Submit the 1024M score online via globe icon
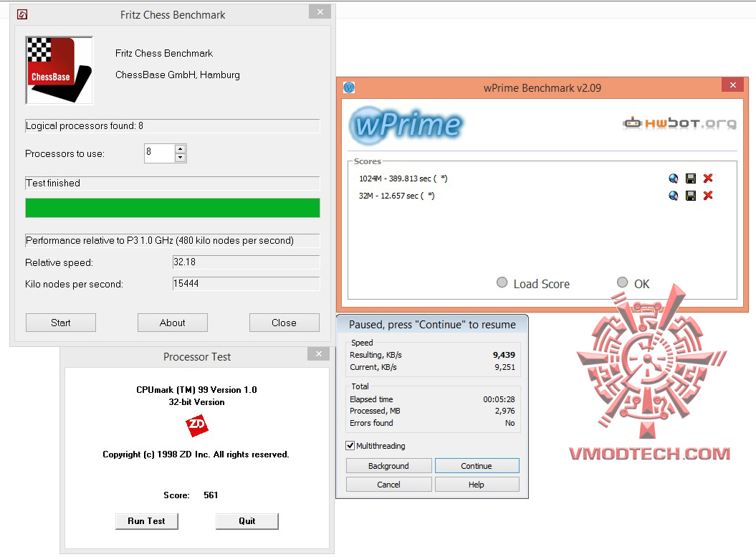Image resolution: width=756 pixels, height=557 pixels. coord(674,178)
